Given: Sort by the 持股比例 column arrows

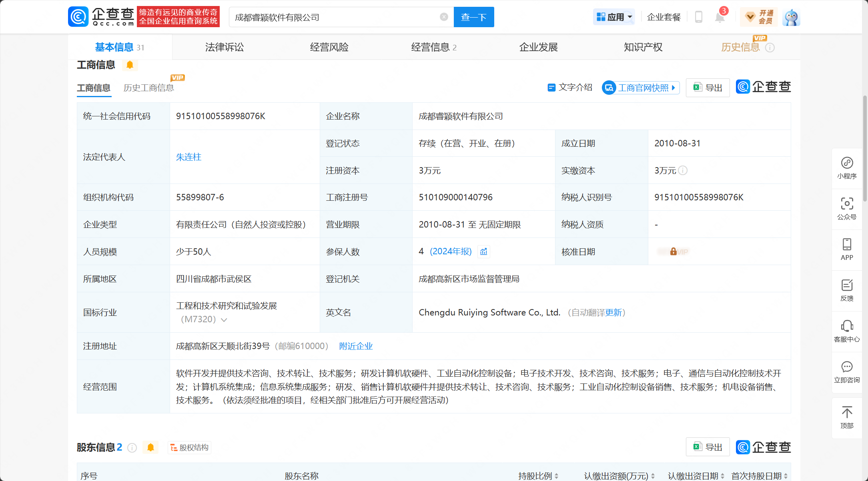Looking at the screenshot, I should pos(557,476).
